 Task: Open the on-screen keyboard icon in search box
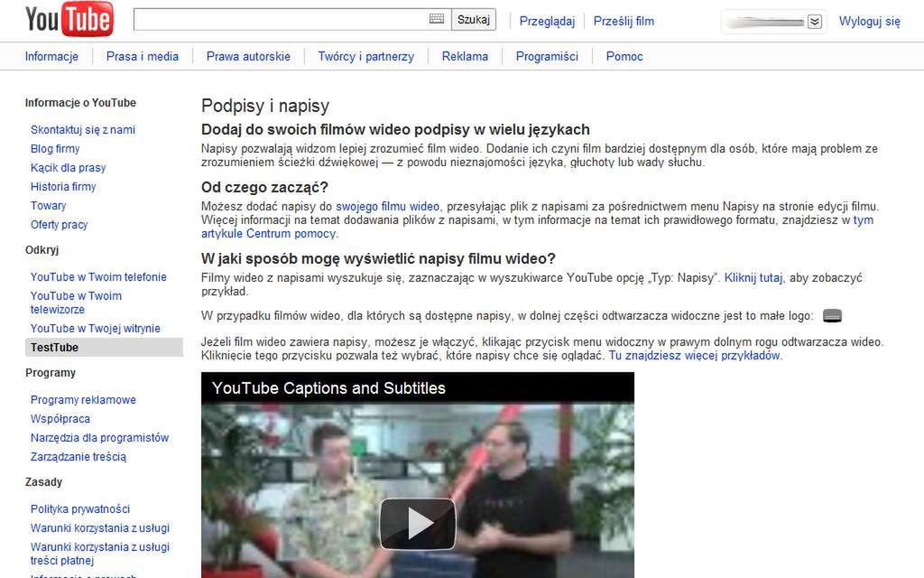[437, 19]
